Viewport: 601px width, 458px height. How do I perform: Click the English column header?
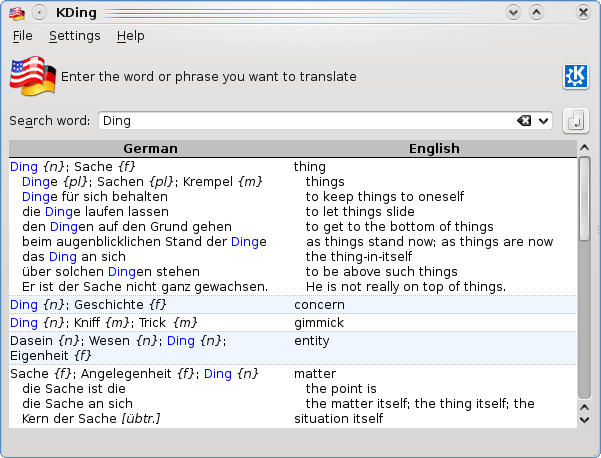coord(434,148)
